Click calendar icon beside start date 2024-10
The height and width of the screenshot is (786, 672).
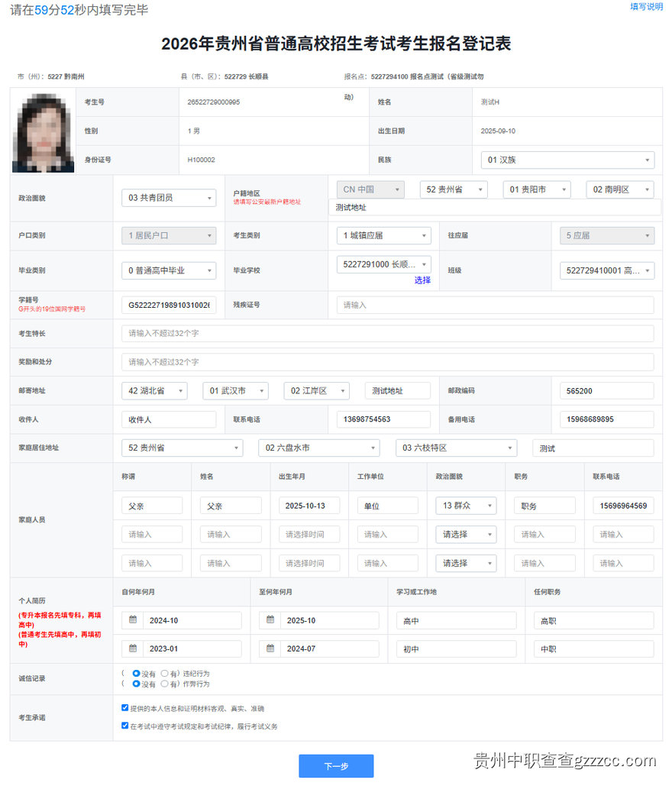pos(133,620)
